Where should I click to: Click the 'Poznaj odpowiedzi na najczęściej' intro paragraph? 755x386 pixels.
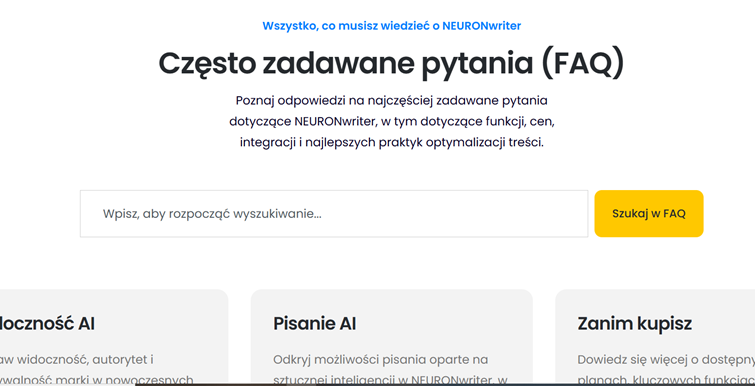[x=391, y=122]
